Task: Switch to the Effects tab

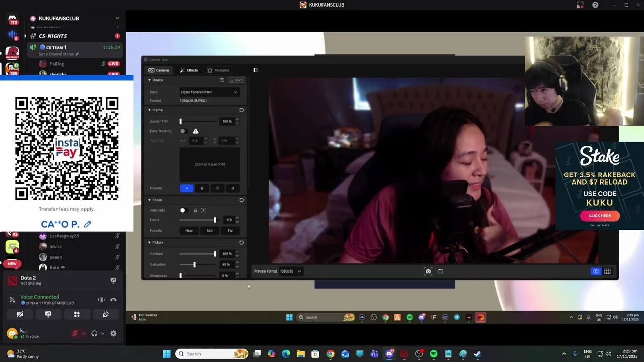Action: 189,70
